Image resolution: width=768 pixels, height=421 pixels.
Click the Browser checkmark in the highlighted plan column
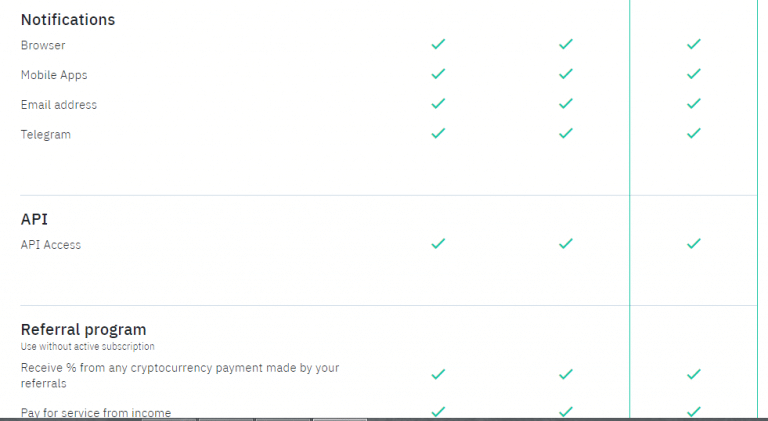coord(694,44)
